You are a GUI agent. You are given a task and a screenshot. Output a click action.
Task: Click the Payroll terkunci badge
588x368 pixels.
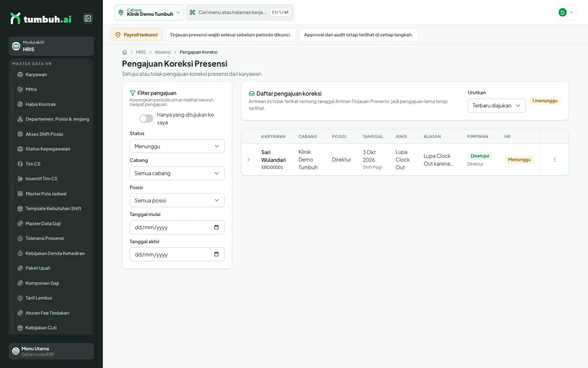coord(136,35)
